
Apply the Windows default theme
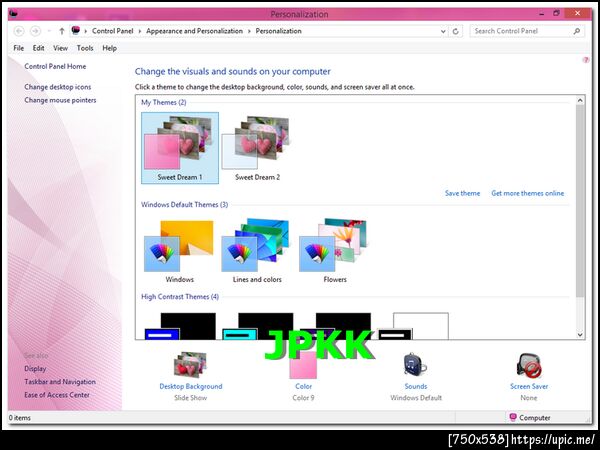[x=179, y=251]
